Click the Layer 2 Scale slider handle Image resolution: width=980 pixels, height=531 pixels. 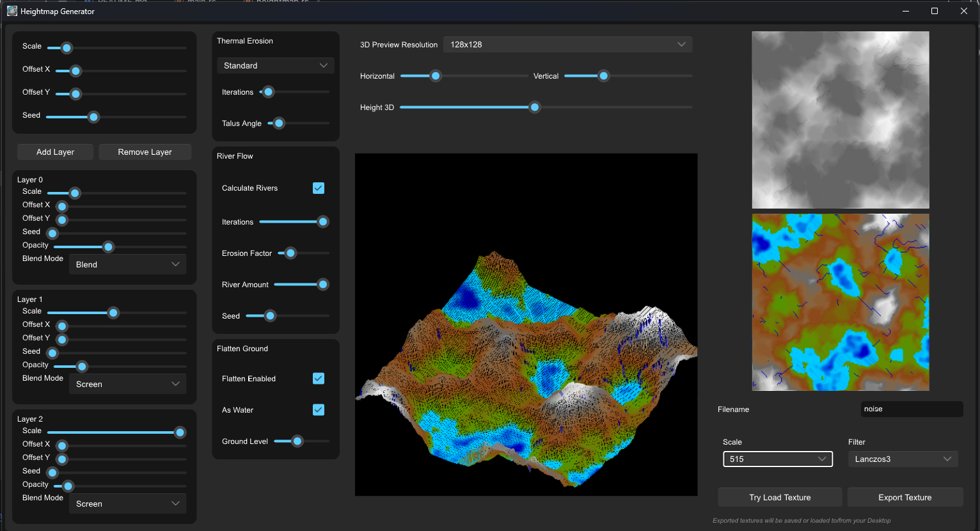coord(180,432)
